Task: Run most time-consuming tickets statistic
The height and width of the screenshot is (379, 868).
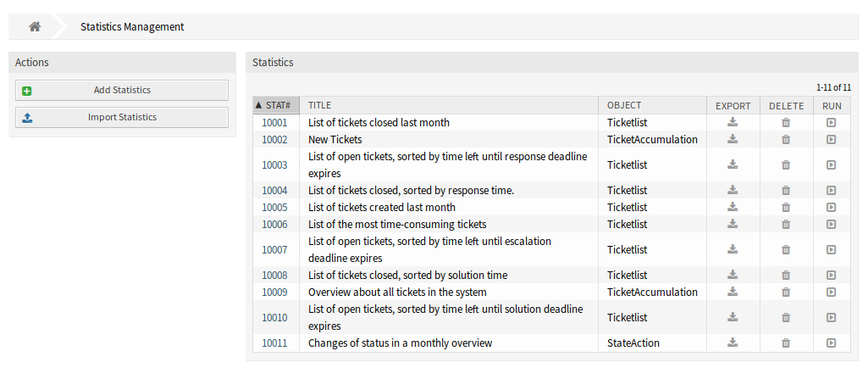Action: click(x=831, y=224)
